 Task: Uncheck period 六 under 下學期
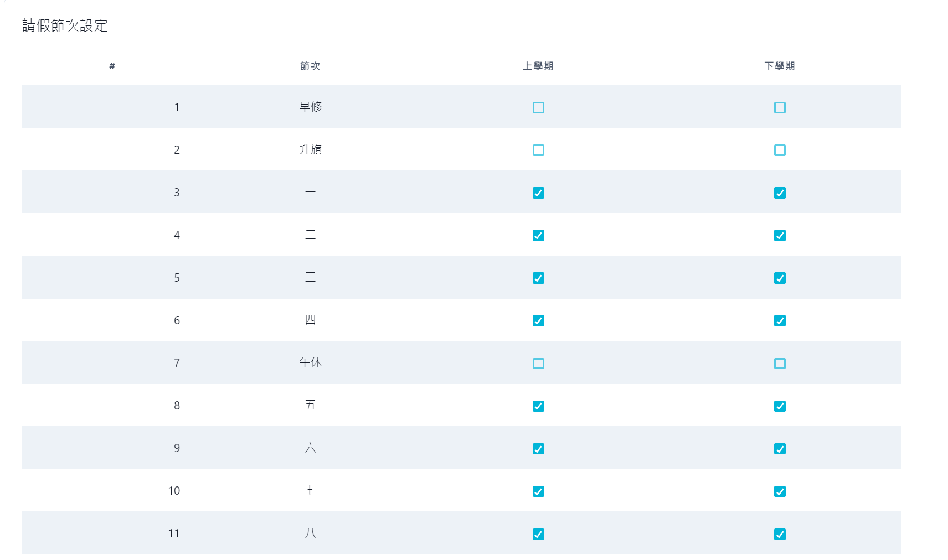click(x=780, y=448)
